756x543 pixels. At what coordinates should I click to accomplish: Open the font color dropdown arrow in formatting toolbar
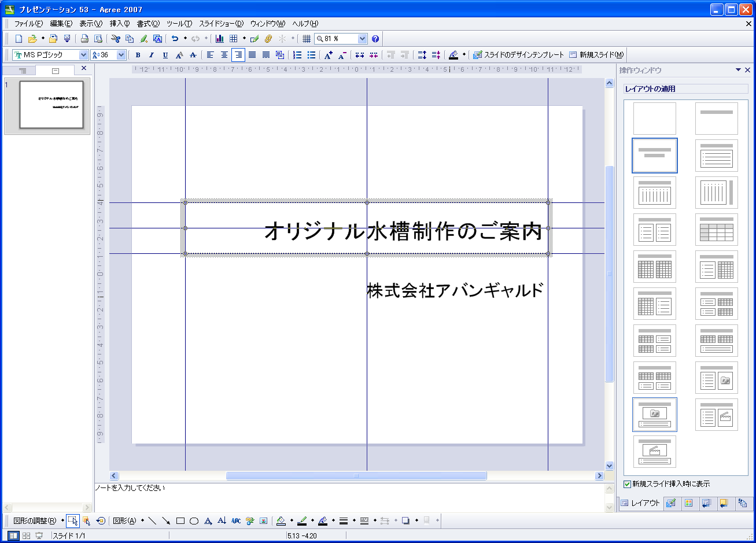464,55
